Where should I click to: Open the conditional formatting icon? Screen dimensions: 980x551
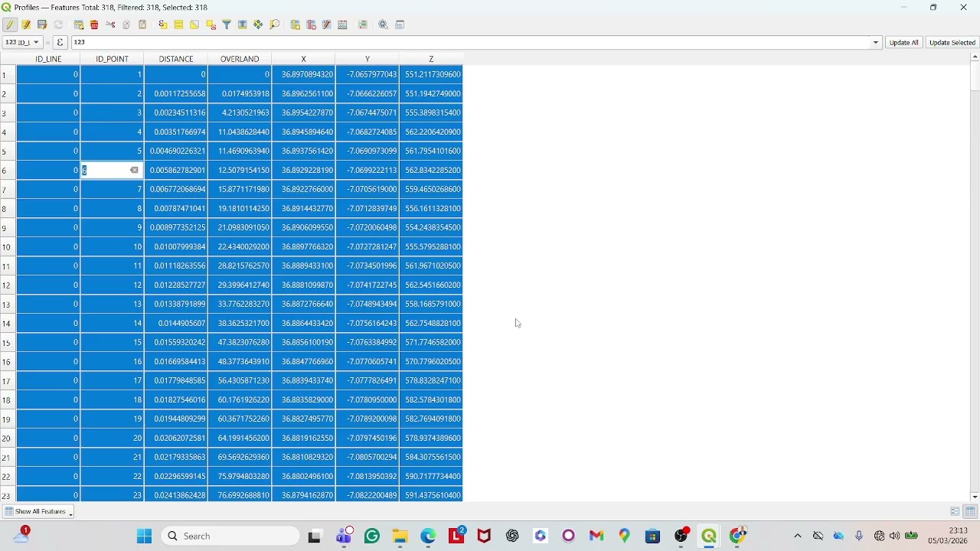pos(363,24)
